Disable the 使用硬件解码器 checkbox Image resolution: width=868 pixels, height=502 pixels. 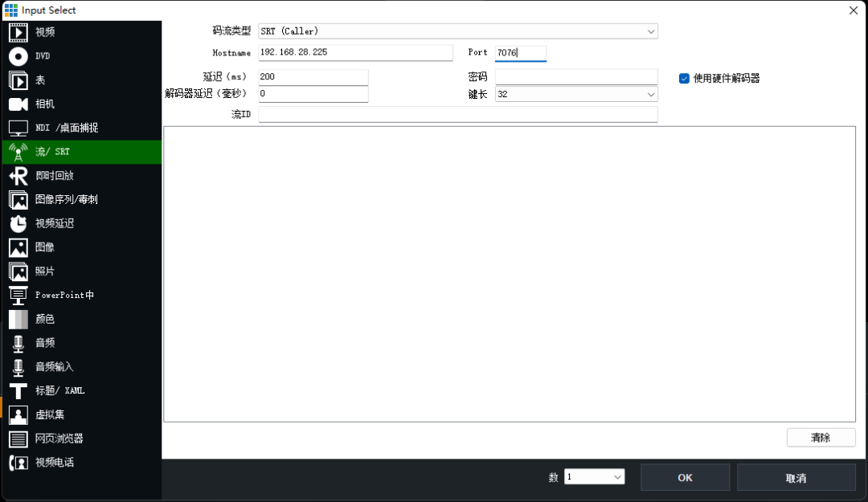[x=684, y=78]
